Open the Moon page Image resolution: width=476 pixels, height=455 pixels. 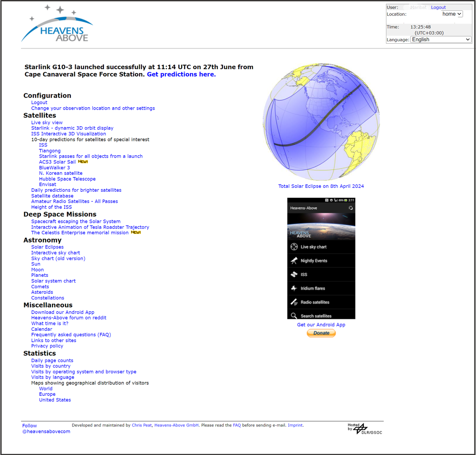coord(38,270)
